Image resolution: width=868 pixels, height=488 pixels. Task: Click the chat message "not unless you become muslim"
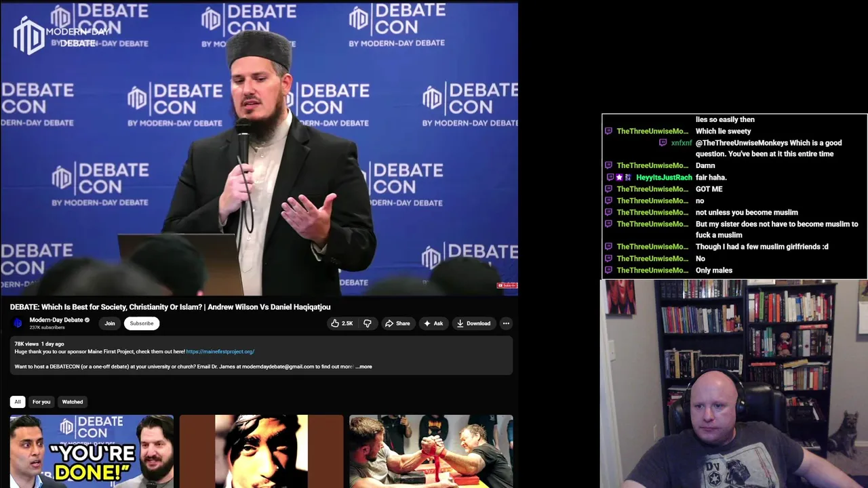[x=747, y=212]
